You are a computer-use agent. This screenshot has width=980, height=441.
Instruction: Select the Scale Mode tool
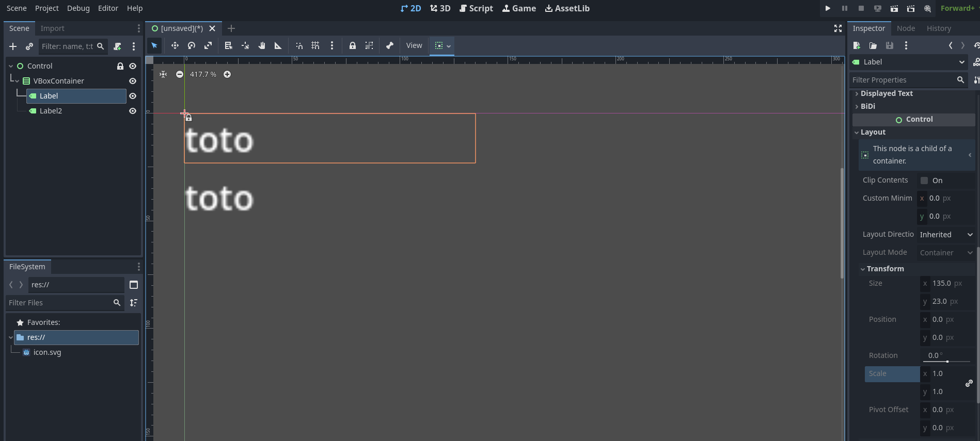tap(208, 46)
